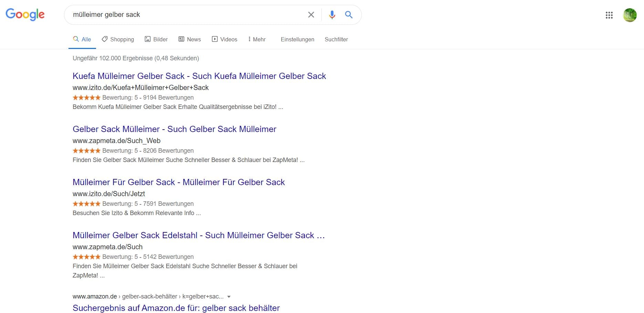Open the Google apps grid icon
This screenshot has height=313, width=644.
[609, 15]
